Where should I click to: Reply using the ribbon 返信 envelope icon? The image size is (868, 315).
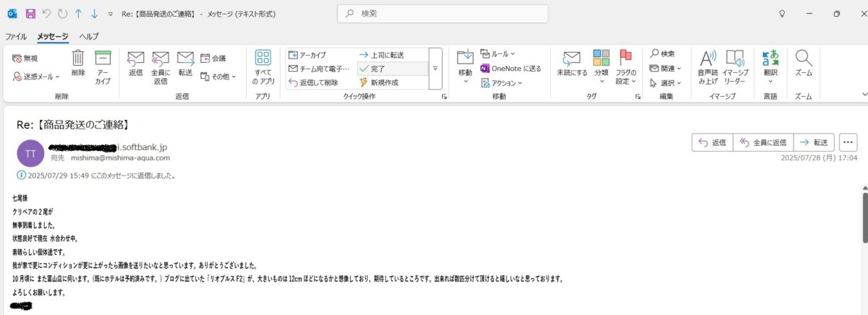136,64
